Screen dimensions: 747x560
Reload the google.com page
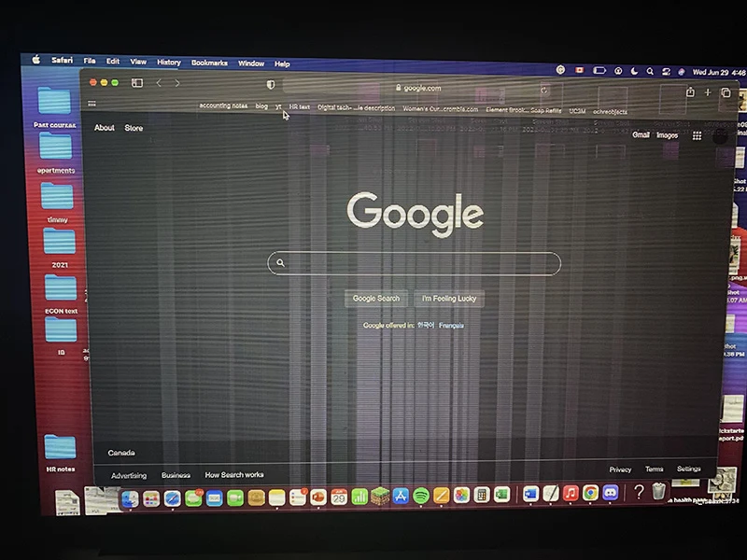click(x=544, y=90)
